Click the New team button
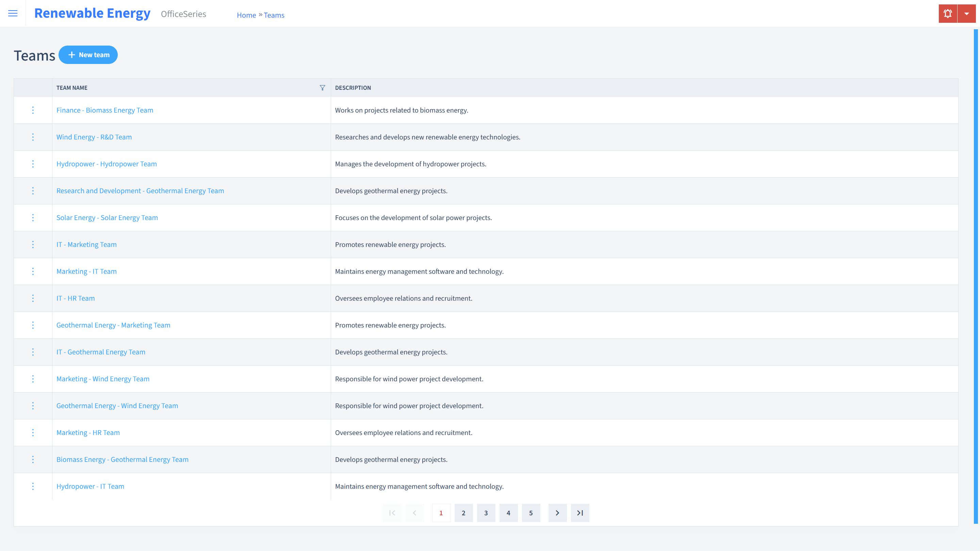The width and height of the screenshot is (980, 551). tap(88, 54)
